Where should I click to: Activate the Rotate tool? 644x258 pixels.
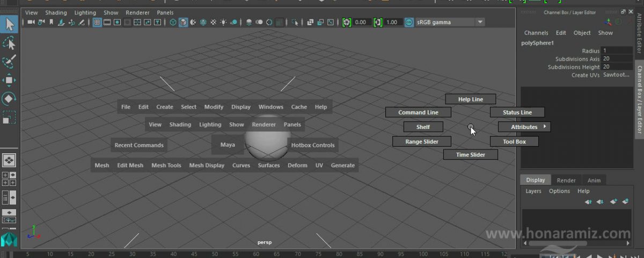tap(9, 99)
